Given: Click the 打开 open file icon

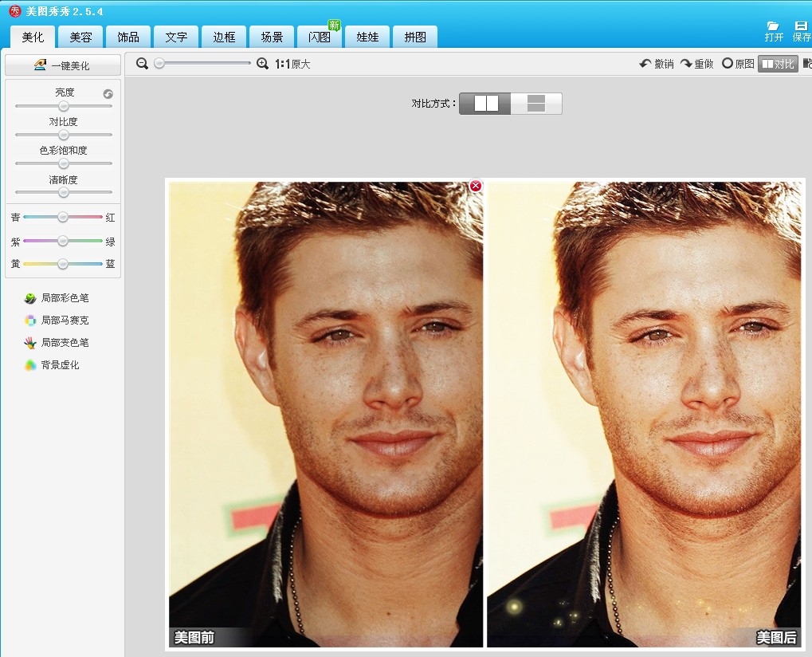Looking at the screenshot, I should click(x=774, y=32).
